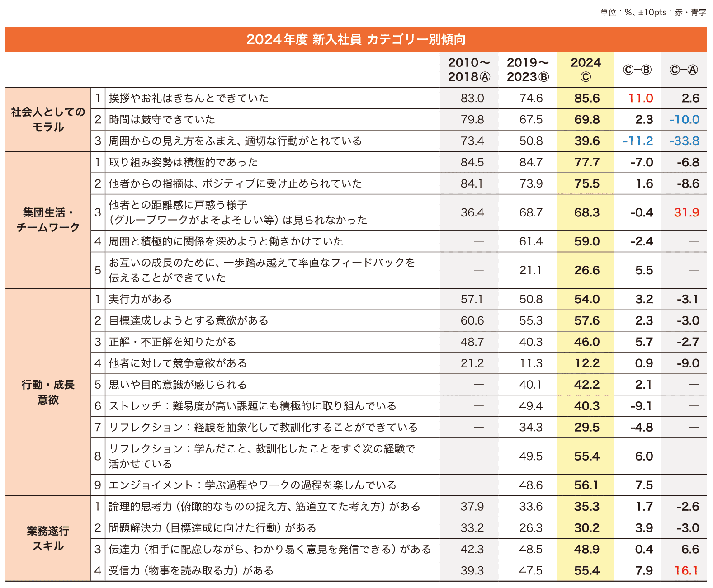This screenshot has width=713, height=588.
Task: Select category '集団生活・チームワーク'
Action: (48, 220)
